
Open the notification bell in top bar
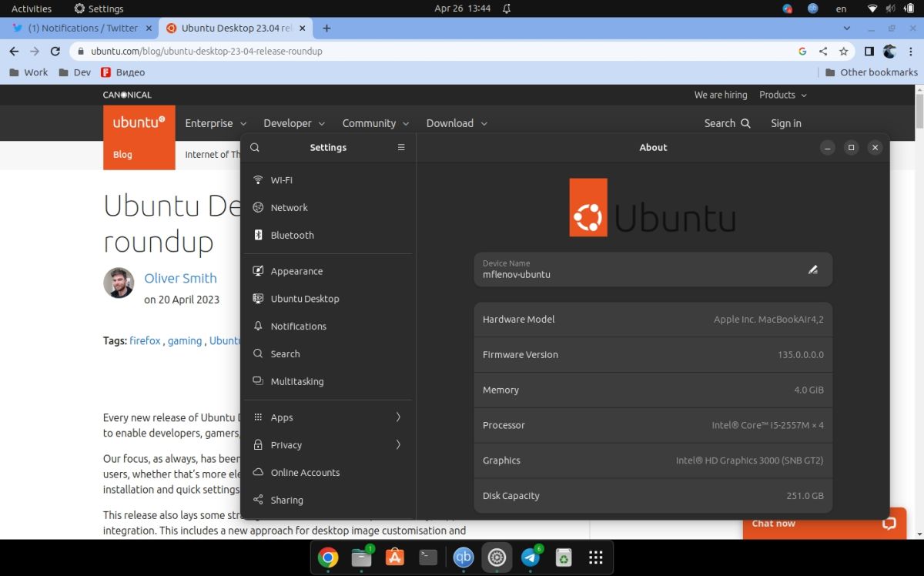[x=507, y=8]
